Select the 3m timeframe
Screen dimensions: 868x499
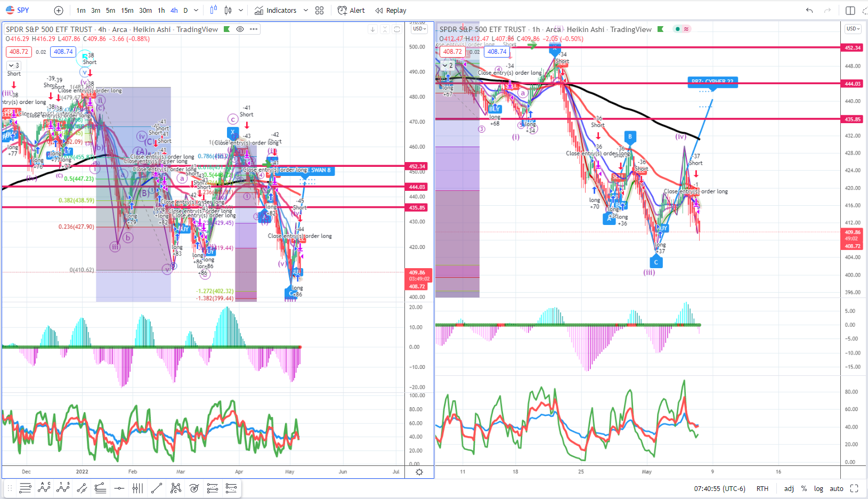click(x=95, y=11)
